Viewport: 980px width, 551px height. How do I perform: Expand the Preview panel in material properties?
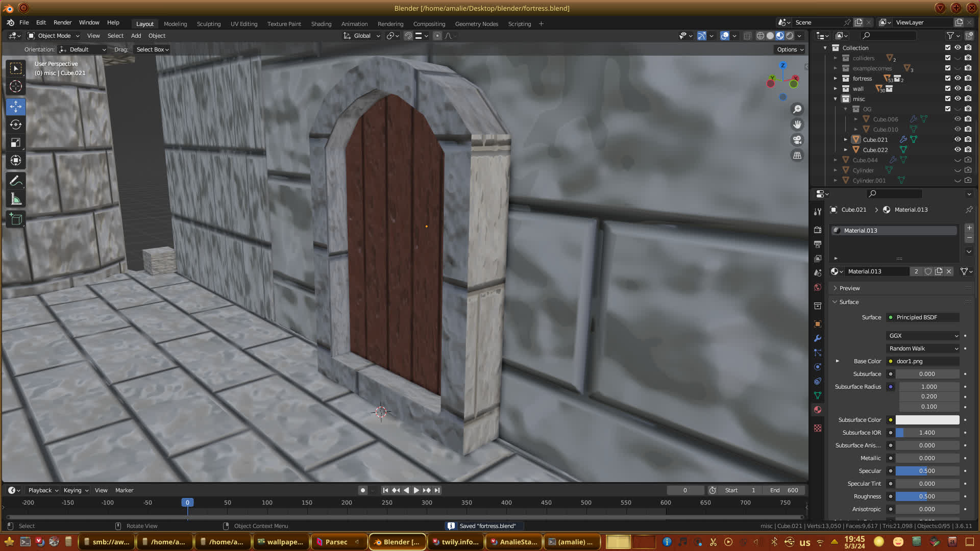pyautogui.click(x=849, y=288)
